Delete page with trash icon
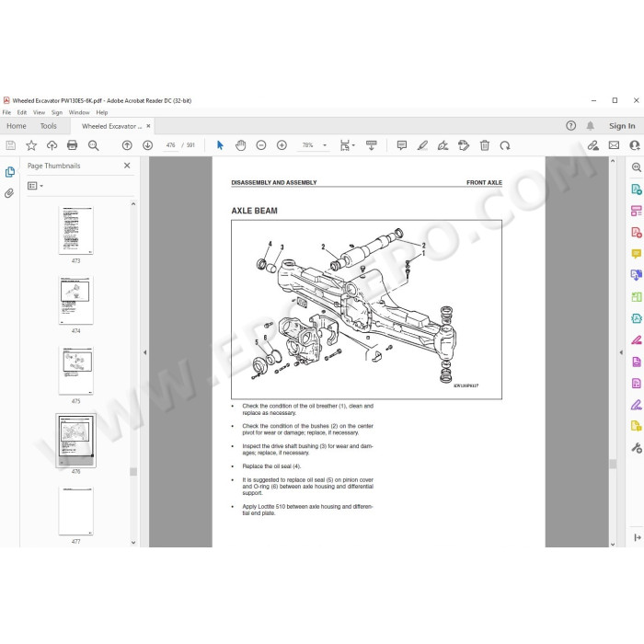This screenshot has width=644, height=644. click(x=485, y=145)
